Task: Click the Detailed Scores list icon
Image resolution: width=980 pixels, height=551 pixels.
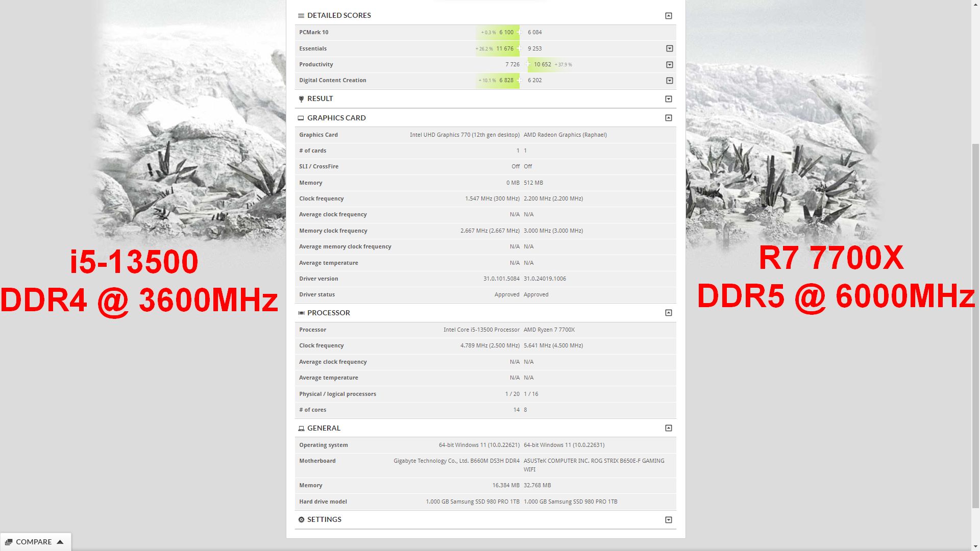Action: pos(301,16)
